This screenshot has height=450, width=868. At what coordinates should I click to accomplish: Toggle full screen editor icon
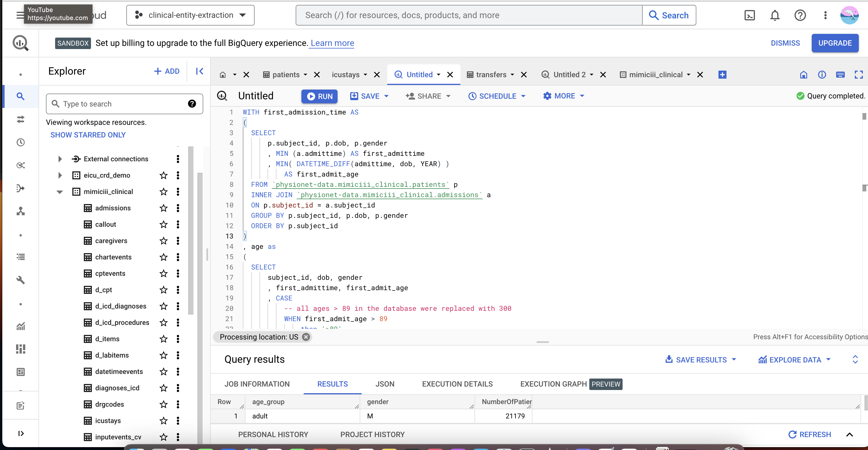[x=859, y=75]
